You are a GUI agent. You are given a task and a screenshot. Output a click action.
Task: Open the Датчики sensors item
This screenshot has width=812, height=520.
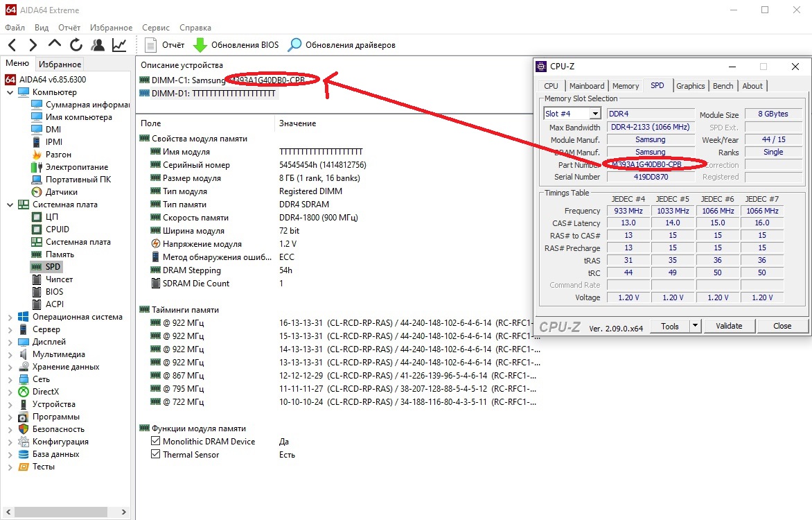click(54, 192)
